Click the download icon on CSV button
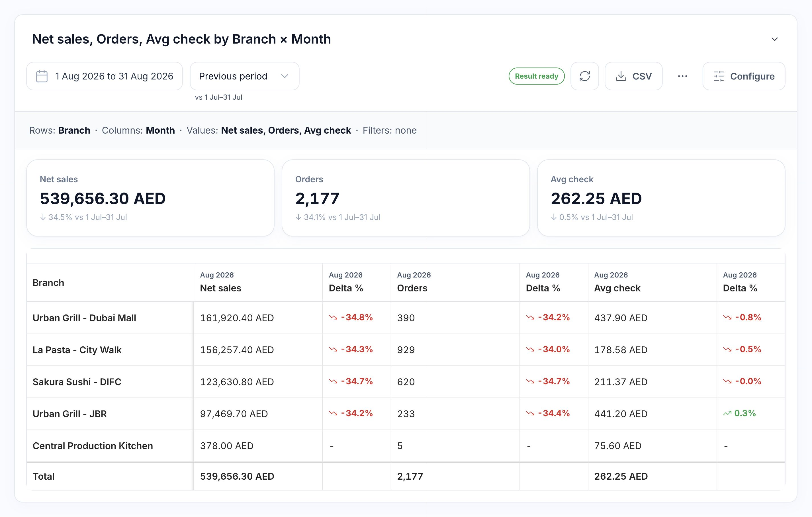812x517 pixels. pyautogui.click(x=621, y=76)
